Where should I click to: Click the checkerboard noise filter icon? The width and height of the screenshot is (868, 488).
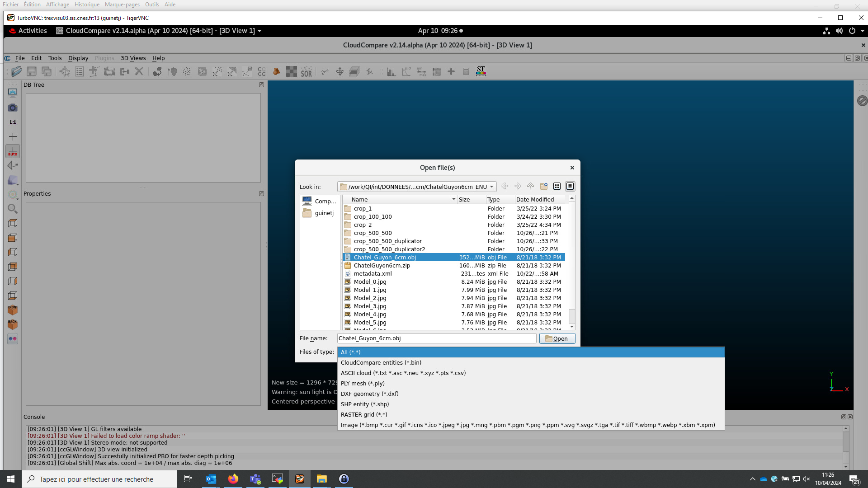[x=292, y=71]
